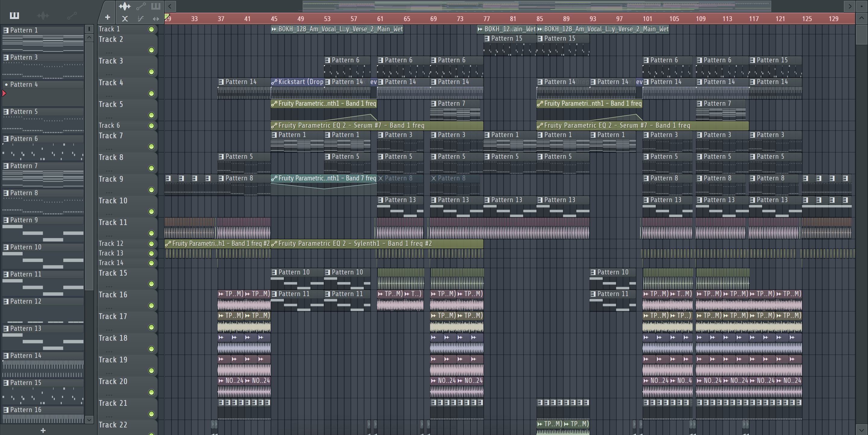Screen dimensions: 868x435
Task: Click the dot icon beside Pattern 4 in the picker
Action: click(x=6, y=85)
